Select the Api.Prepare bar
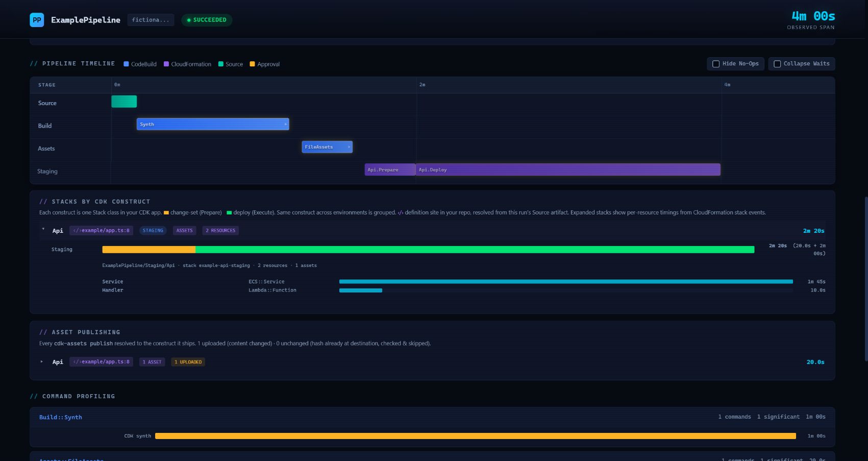Screen dimensions: 868x461 (390, 169)
